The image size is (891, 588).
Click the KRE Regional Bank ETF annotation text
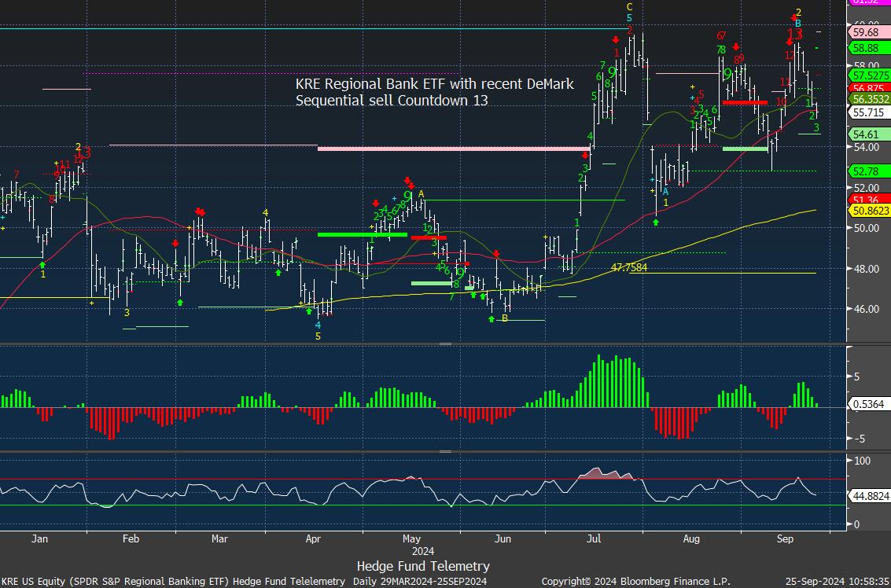435,92
